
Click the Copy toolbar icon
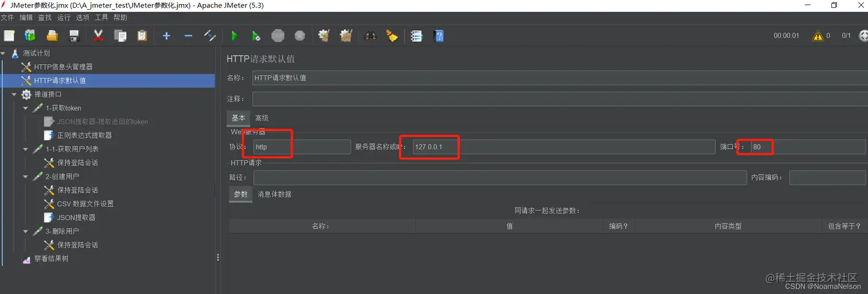[121, 36]
